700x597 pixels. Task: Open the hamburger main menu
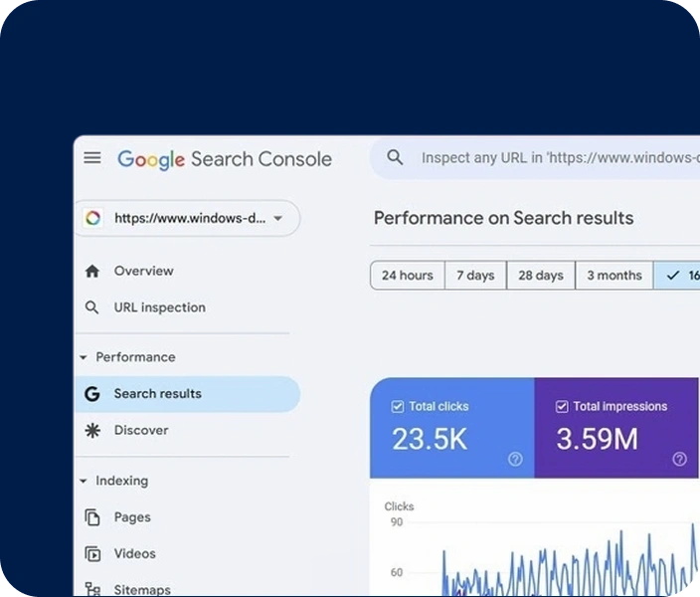click(x=92, y=158)
